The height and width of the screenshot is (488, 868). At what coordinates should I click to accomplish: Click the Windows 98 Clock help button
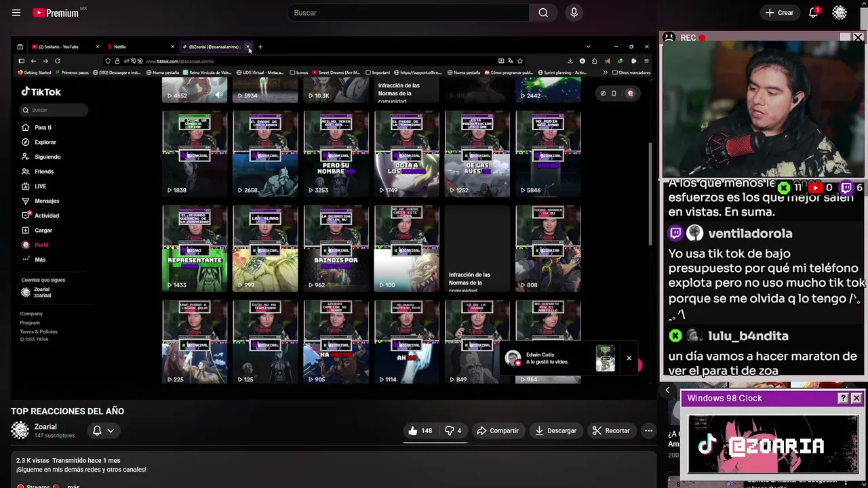(843, 398)
